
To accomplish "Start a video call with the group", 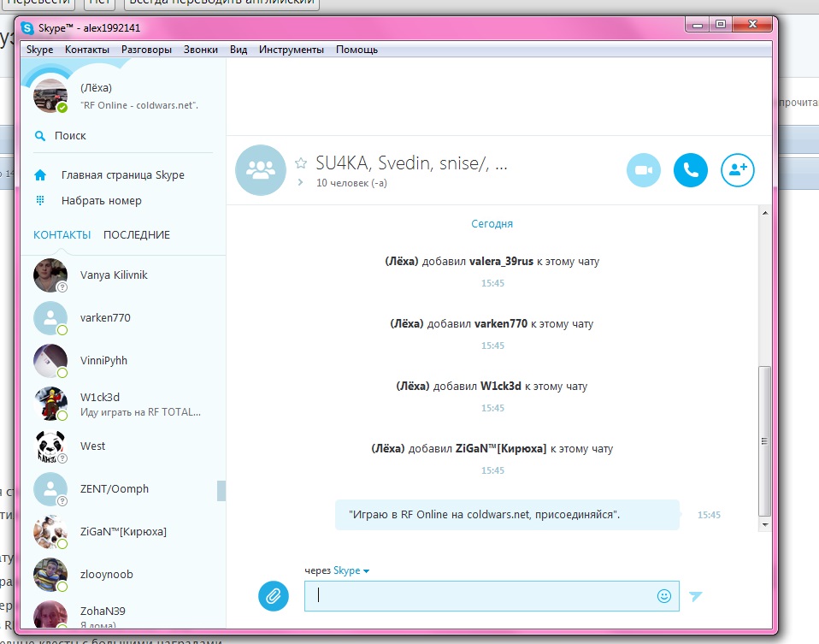I will (644, 170).
